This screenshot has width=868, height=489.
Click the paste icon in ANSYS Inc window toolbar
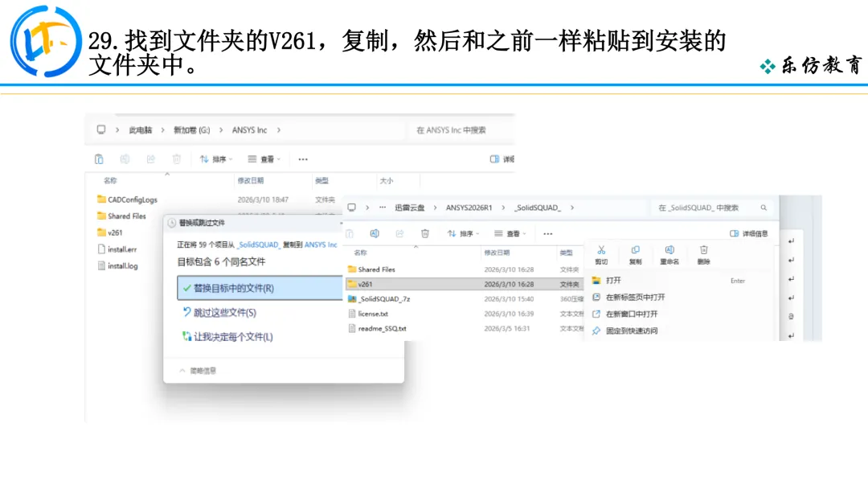[99, 159]
